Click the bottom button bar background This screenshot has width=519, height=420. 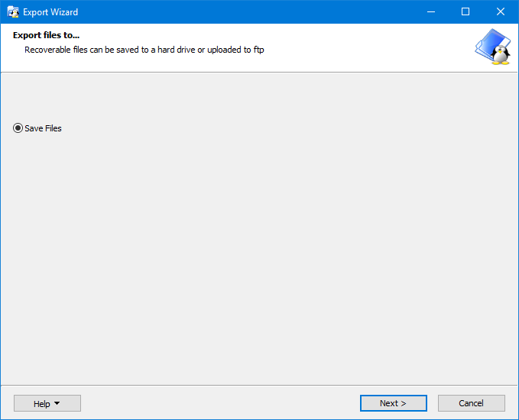click(220, 402)
